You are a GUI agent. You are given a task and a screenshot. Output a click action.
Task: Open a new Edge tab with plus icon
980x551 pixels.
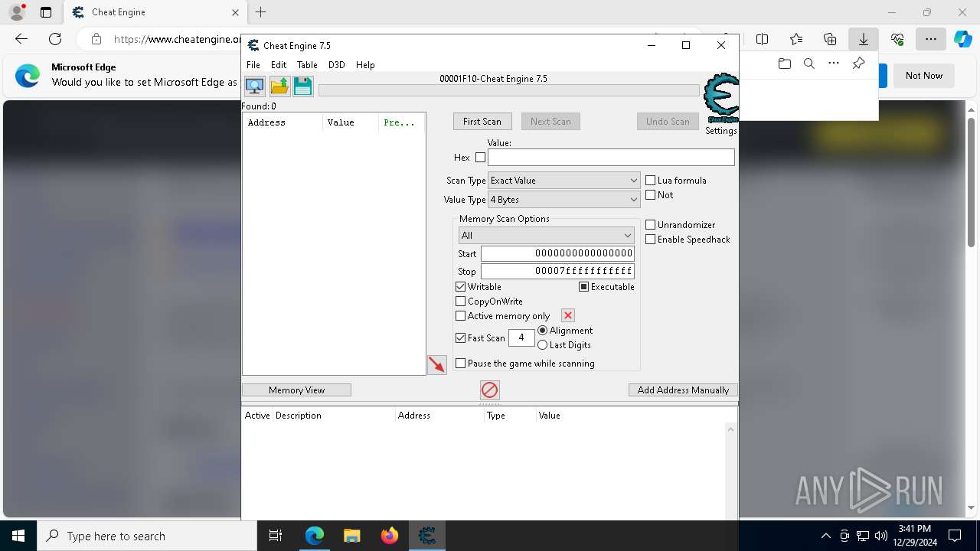click(x=261, y=12)
